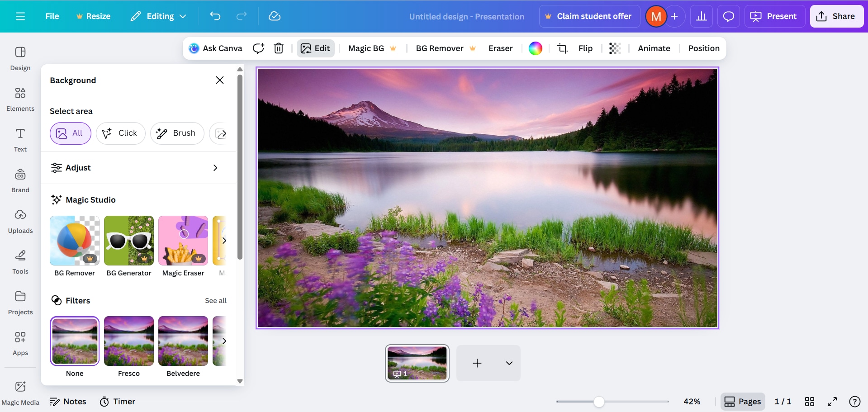The height and width of the screenshot is (412, 868).
Task: Open the Resize menu
Action: coord(93,16)
